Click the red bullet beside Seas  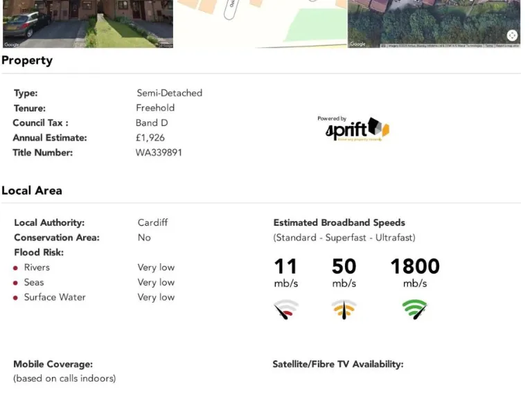[x=15, y=283]
